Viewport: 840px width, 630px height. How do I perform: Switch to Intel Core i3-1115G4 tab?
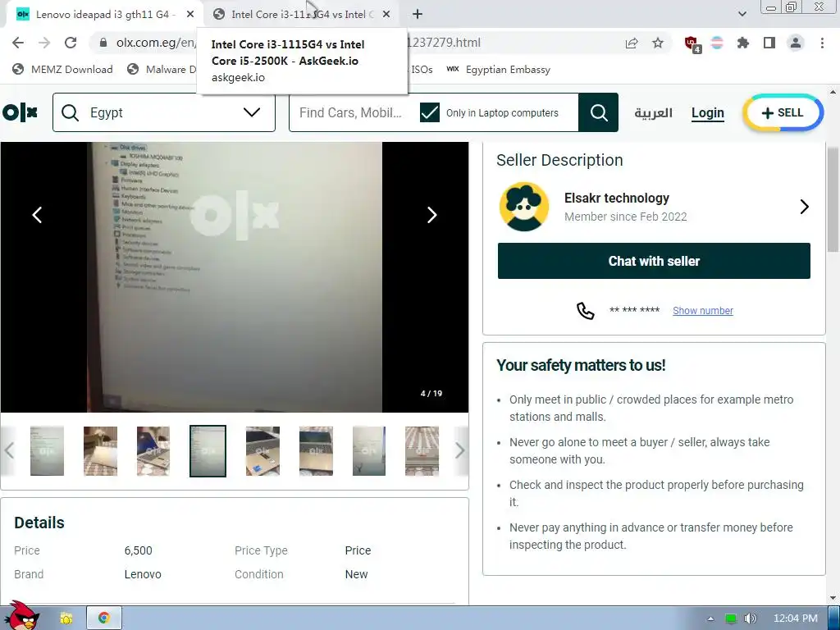tap(300, 15)
